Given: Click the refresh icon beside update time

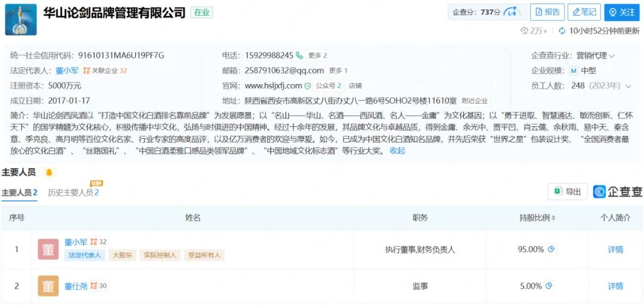Looking at the screenshot, I should 562,31.
